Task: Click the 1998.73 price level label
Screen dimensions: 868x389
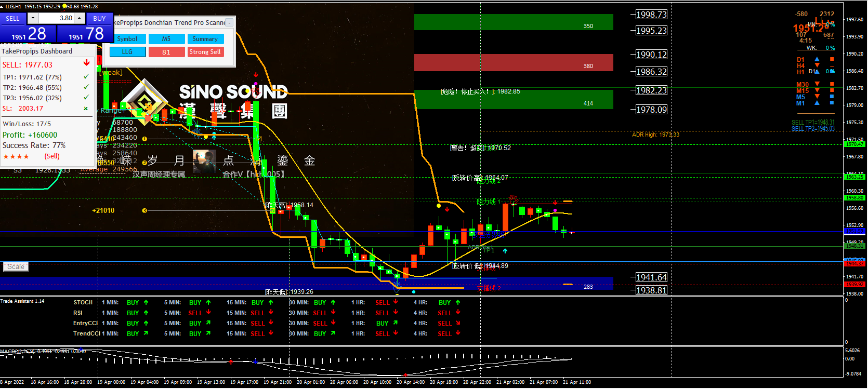Action: coord(651,15)
